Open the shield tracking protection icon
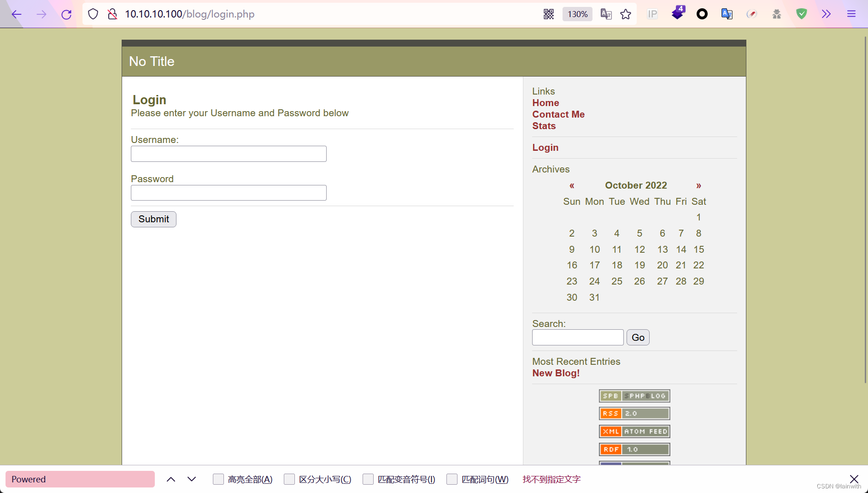Screen dimensions: 868x493 tap(93, 14)
